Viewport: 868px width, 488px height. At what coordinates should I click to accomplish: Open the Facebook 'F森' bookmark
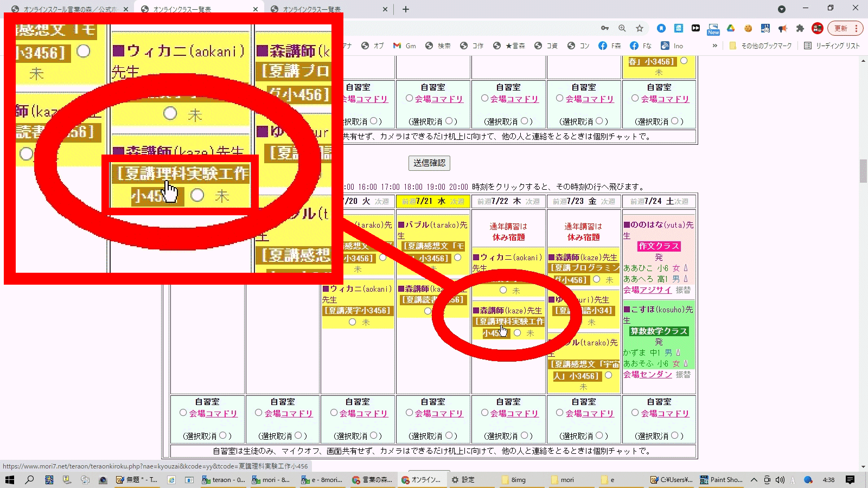tap(609, 46)
